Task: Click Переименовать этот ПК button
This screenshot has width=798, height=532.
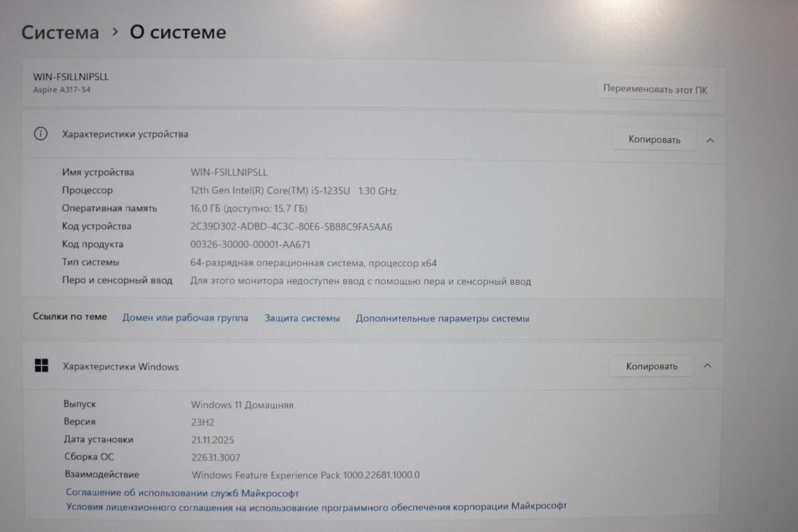Action: coord(655,89)
